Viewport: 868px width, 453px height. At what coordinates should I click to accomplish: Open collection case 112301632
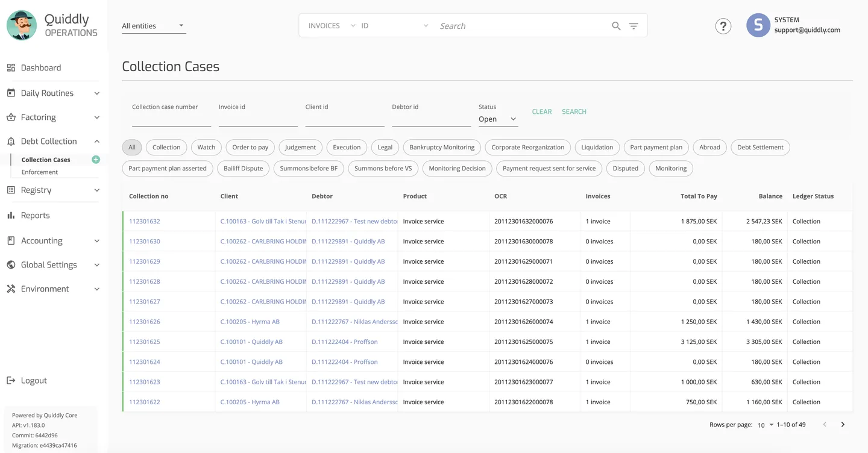click(145, 221)
